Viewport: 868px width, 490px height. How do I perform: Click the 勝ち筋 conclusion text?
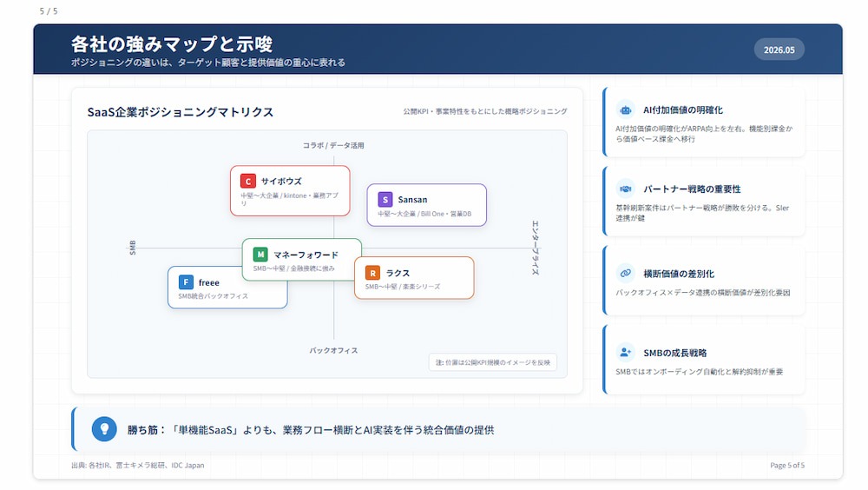(x=311, y=430)
